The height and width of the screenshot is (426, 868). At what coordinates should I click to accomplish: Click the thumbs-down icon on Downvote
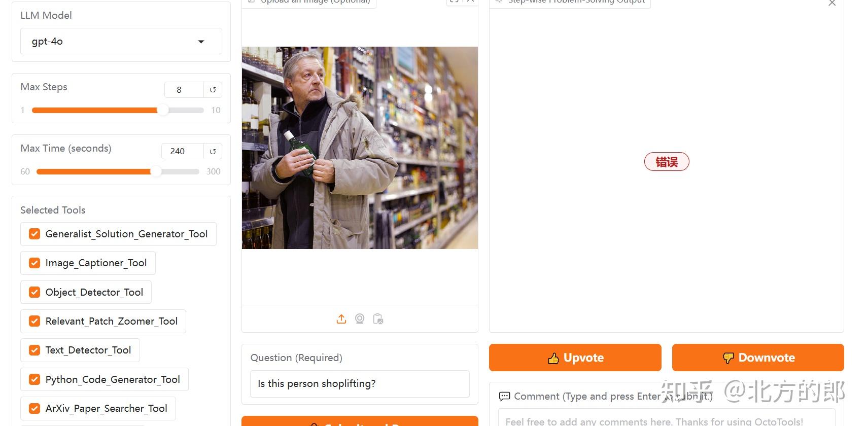(x=728, y=358)
